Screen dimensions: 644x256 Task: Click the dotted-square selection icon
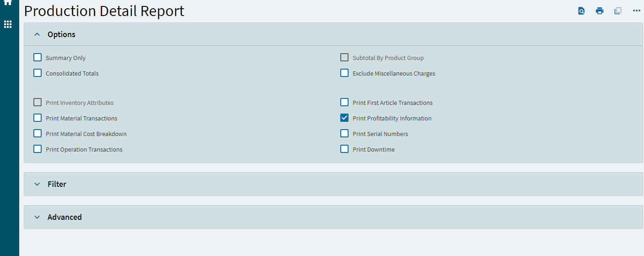click(x=618, y=11)
